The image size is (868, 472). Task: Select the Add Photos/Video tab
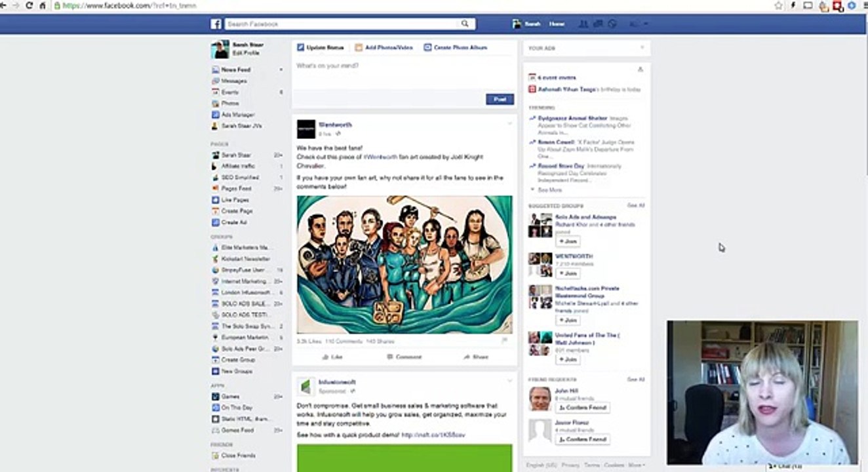click(x=384, y=48)
